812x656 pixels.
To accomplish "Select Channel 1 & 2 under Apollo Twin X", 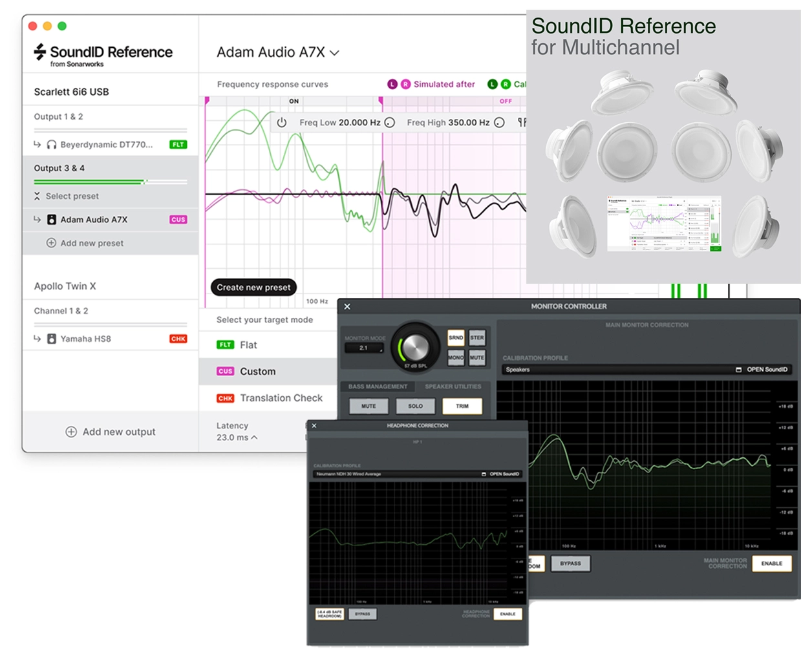I will pos(111,312).
